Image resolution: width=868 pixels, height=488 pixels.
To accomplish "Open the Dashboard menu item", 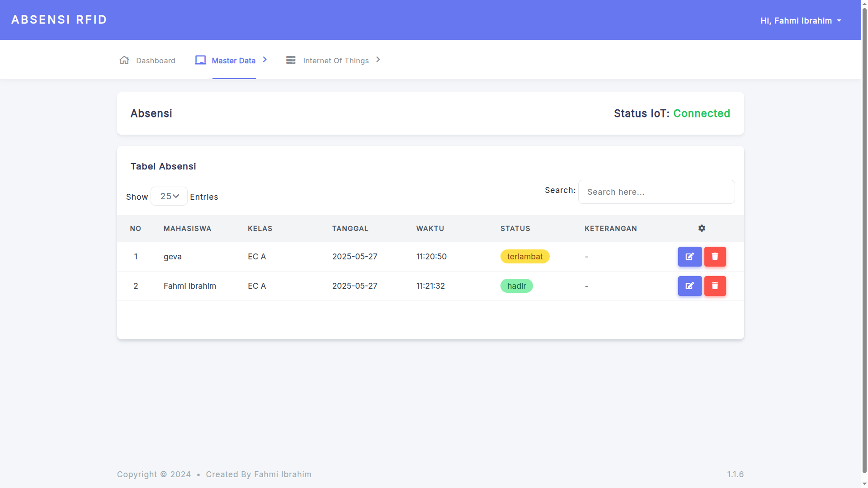I will pos(156,61).
